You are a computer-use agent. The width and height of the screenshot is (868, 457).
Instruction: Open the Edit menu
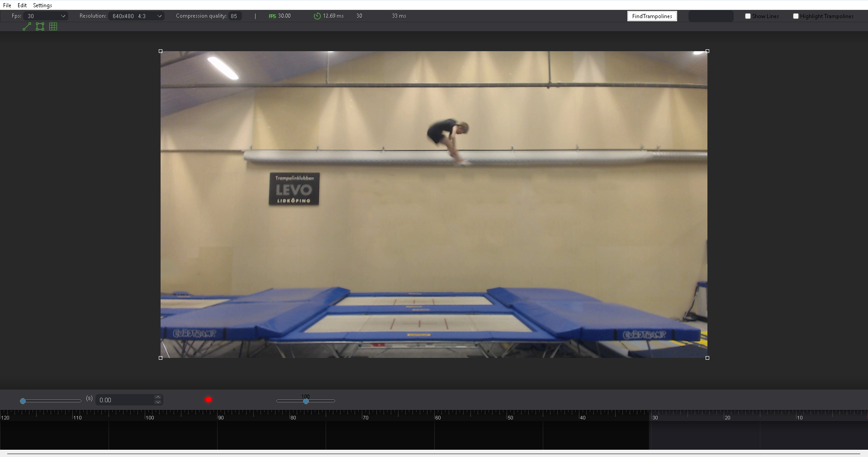pos(22,5)
